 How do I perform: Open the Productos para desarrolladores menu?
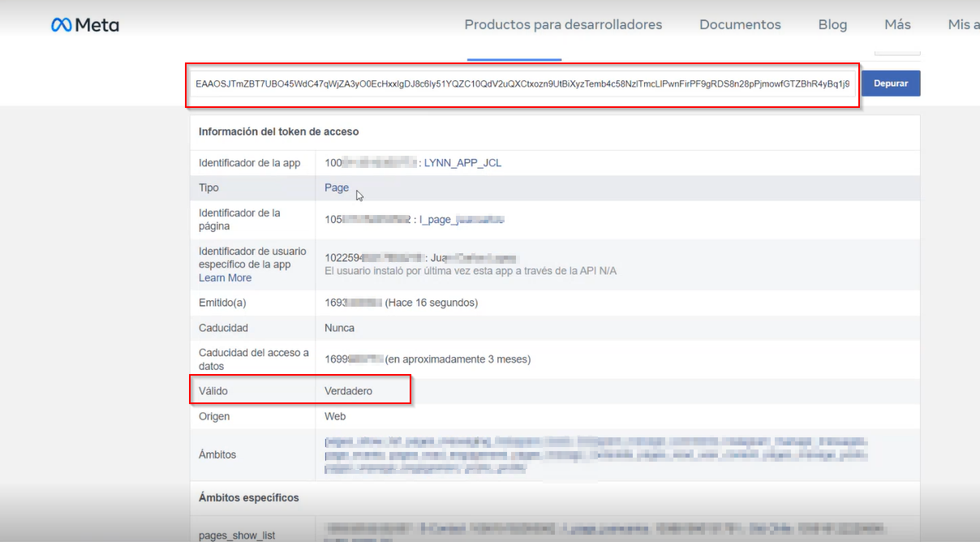[563, 24]
